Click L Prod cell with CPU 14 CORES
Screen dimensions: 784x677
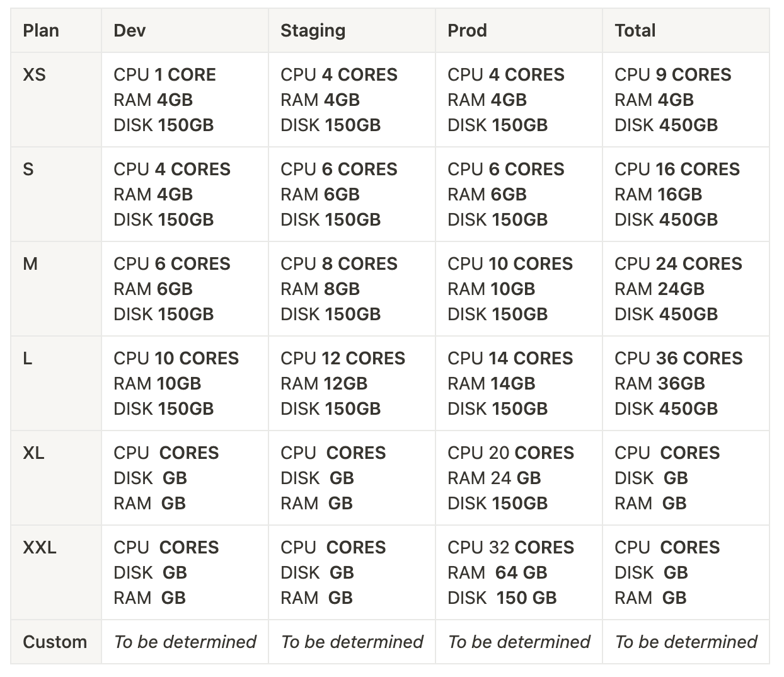[519, 383]
